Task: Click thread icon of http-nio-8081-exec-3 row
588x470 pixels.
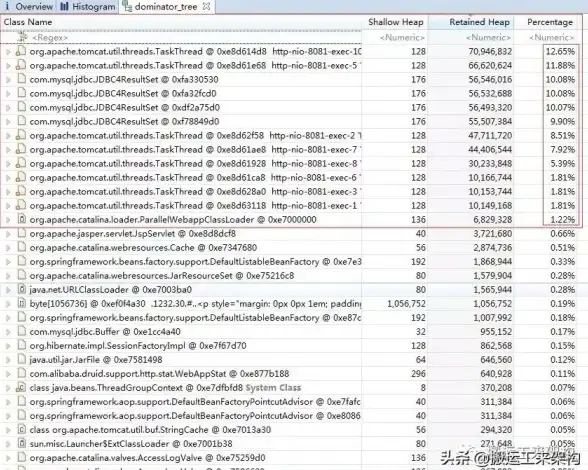Action: tap(21, 191)
